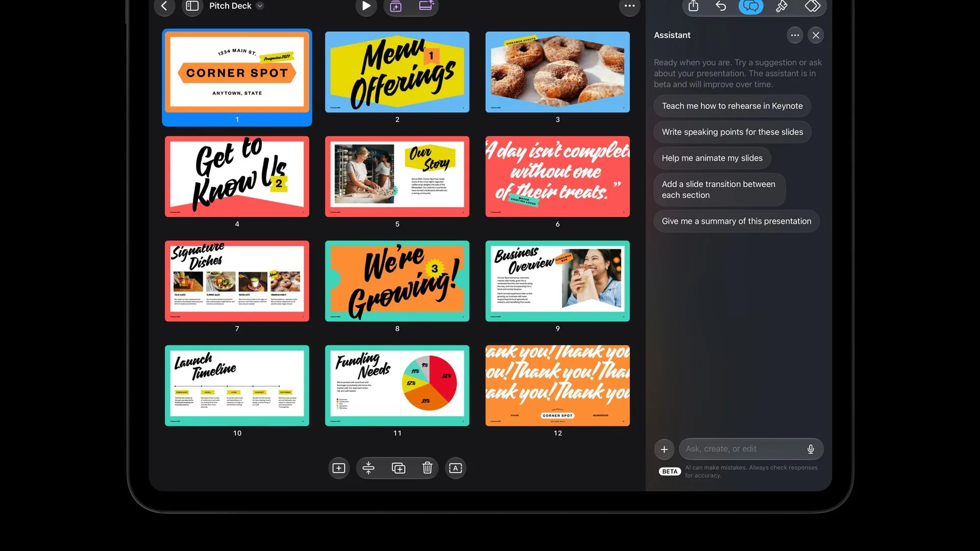Click the presenter display icon with sparkle
980x551 pixels.
coord(426,6)
